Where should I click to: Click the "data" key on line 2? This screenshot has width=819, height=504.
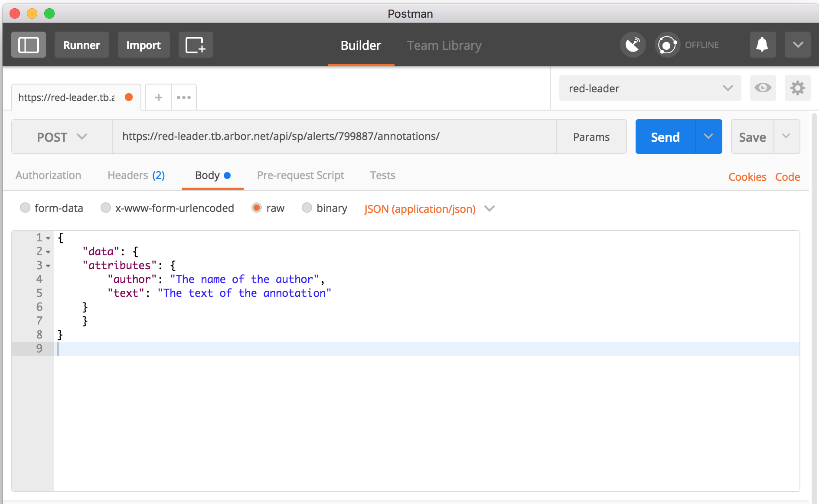tap(101, 252)
